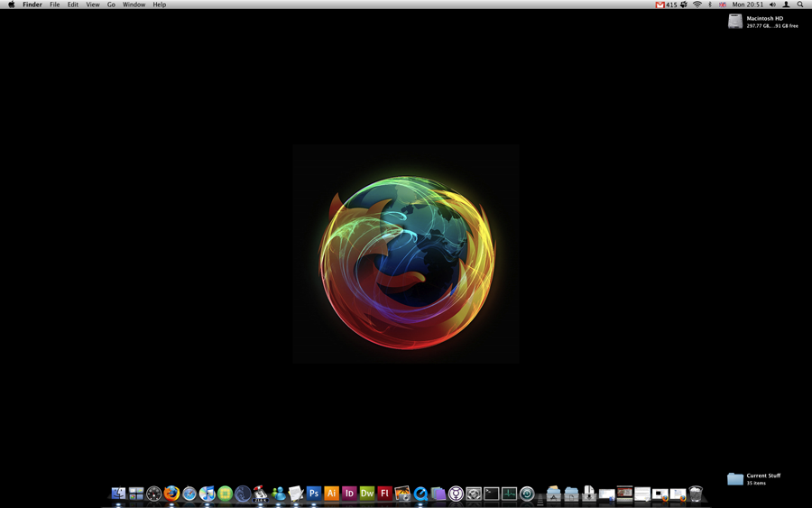
Task: Launch InDesign (Id) from the dock
Action: pyautogui.click(x=349, y=494)
